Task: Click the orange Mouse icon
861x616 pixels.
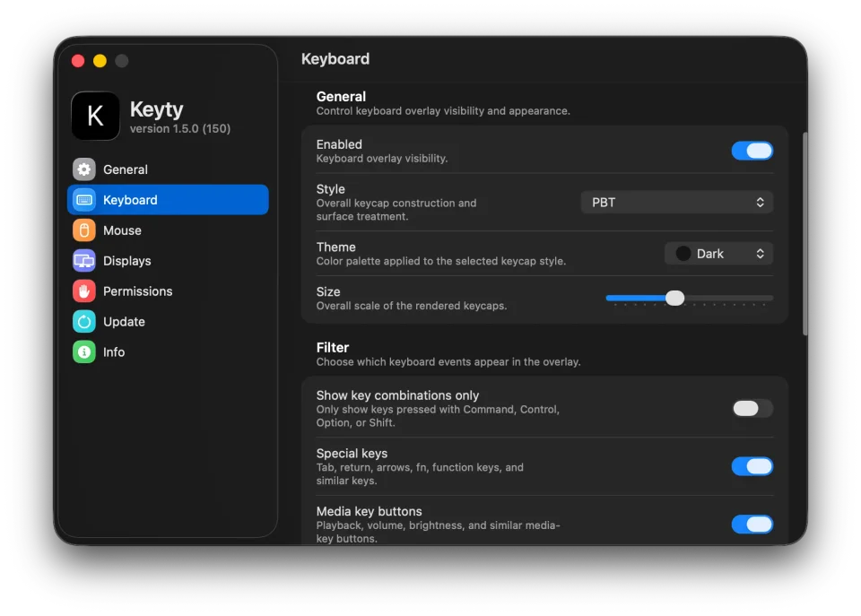Action: click(x=84, y=230)
